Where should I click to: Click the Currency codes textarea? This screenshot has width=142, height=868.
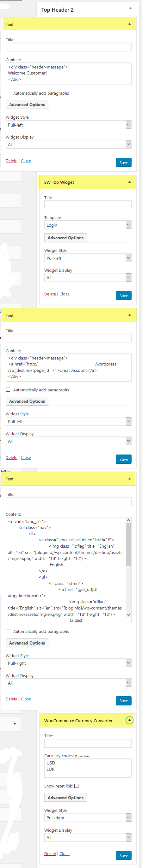[88, 768]
